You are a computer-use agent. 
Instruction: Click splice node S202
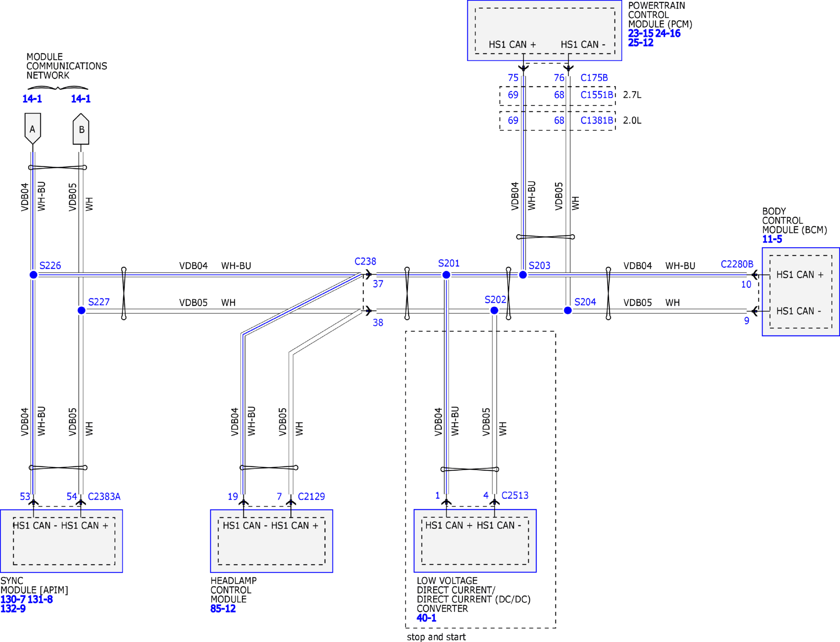point(494,311)
